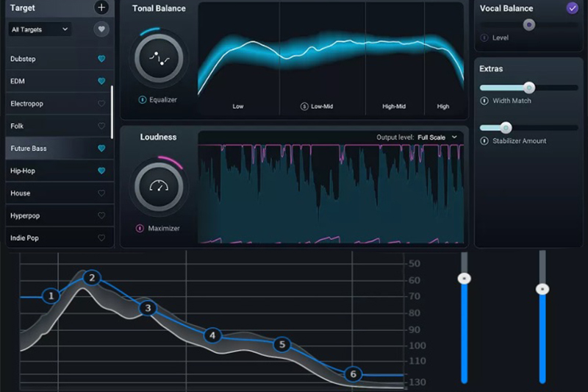Click the Width Match power icon

[x=484, y=101]
